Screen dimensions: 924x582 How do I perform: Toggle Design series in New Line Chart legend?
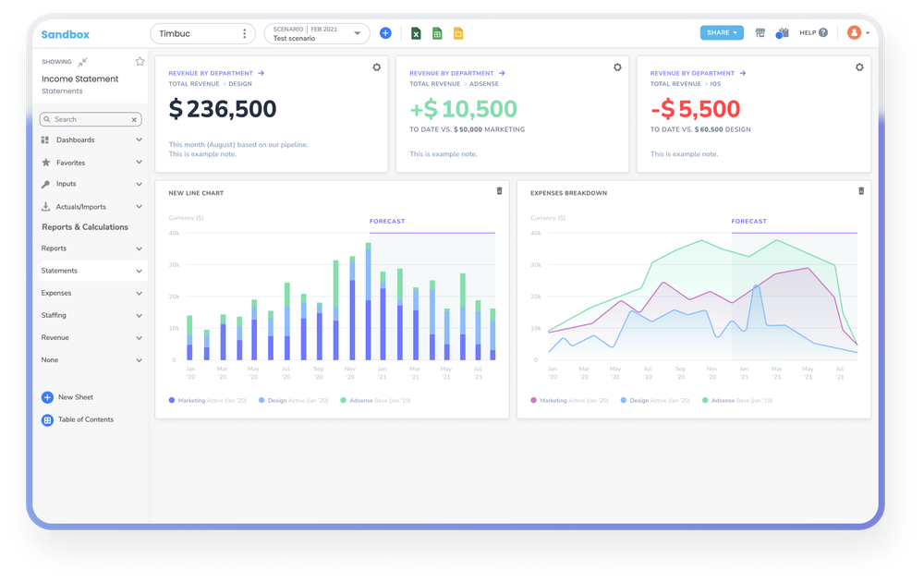[294, 401]
